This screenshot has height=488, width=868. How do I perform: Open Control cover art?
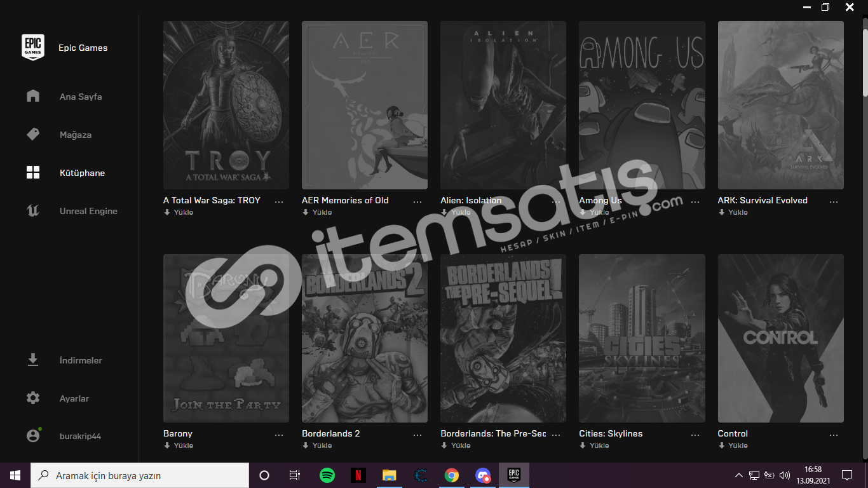coord(781,338)
